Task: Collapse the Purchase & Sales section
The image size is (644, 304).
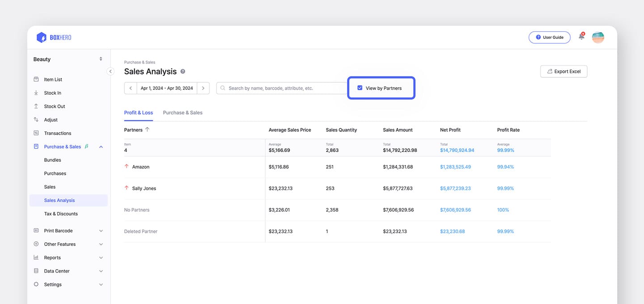Action: tap(101, 146)
